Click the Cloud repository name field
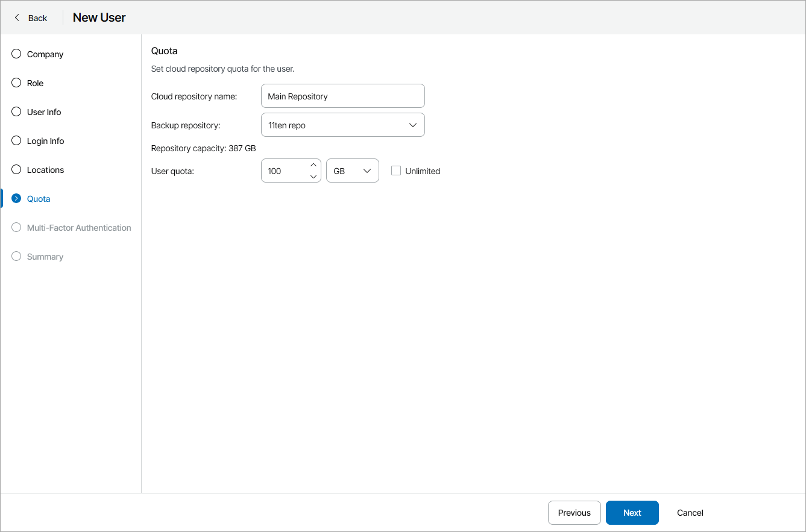 [x=342, y=96]
